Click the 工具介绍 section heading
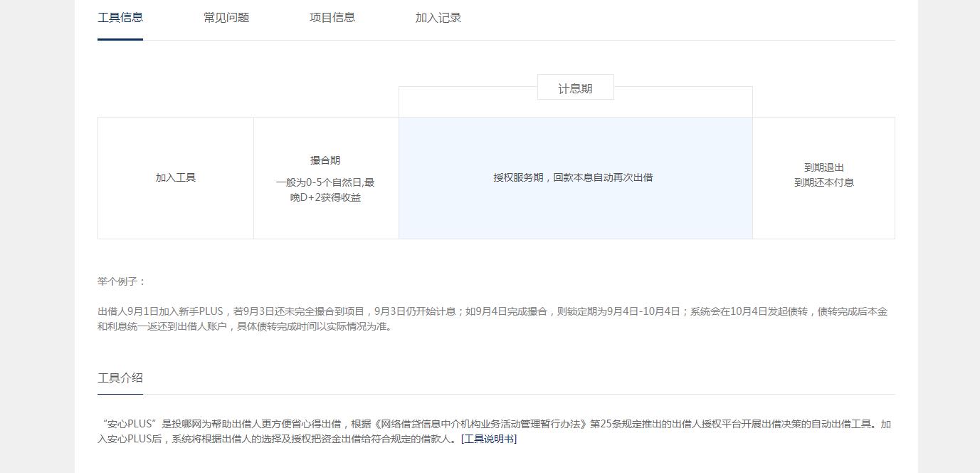 [120, 378]
